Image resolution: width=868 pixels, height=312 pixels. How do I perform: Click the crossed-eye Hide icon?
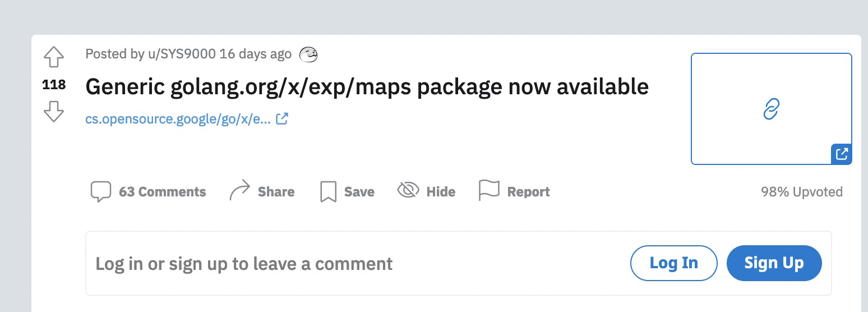[408, 191]
